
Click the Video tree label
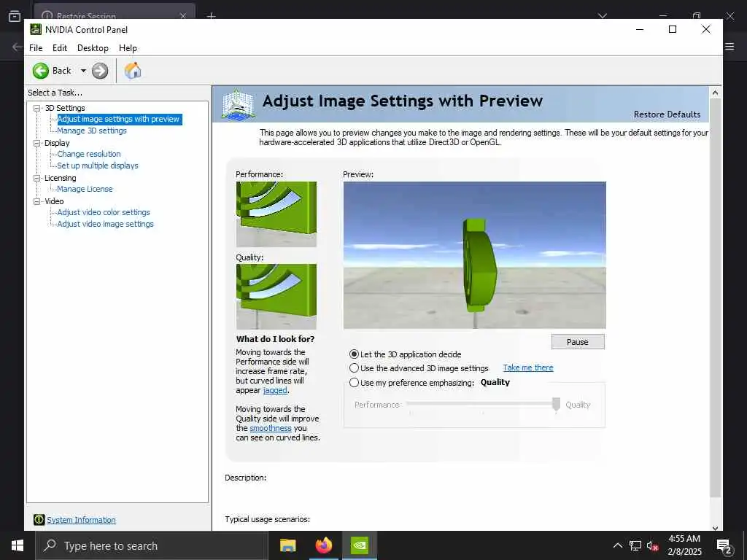tap(54, 201)
